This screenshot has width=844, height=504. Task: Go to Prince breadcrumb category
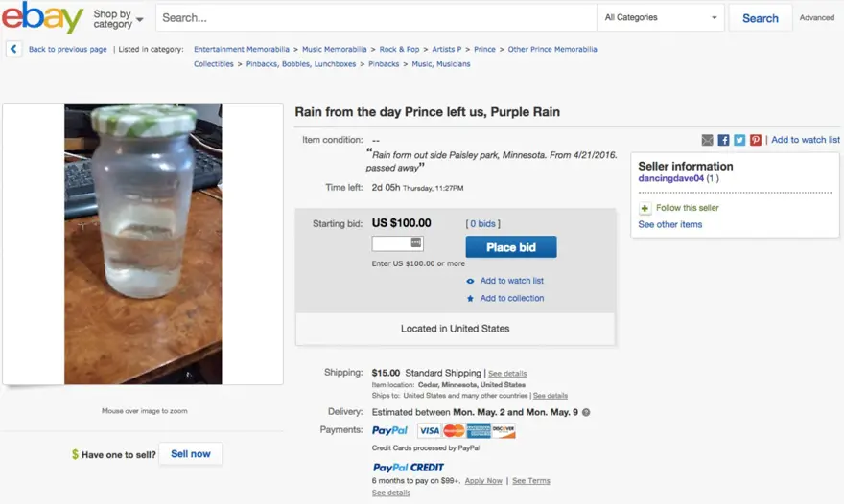pos(485,49)
